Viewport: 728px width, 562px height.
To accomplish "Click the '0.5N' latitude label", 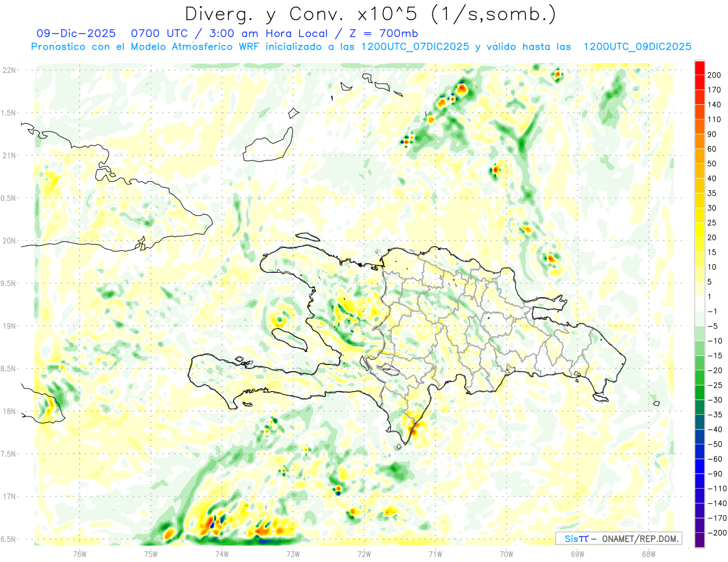I will (9, 198).
